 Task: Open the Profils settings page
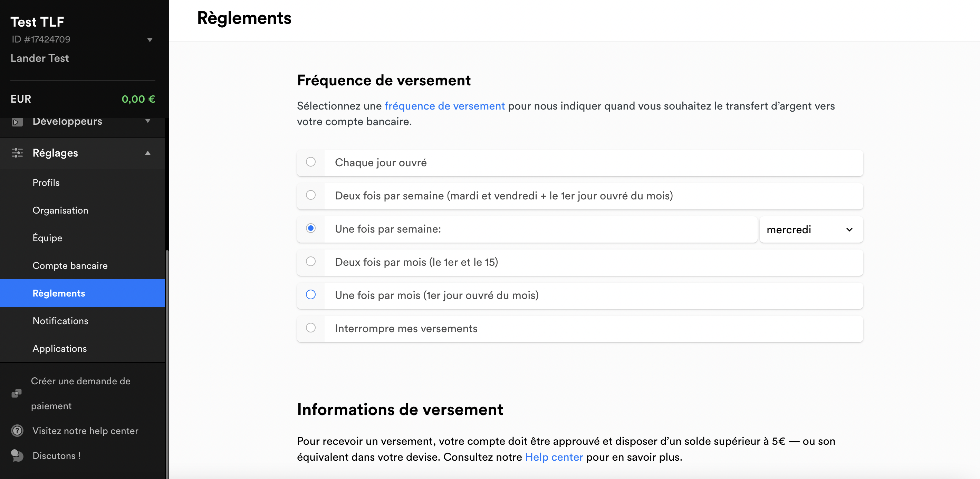coord(46,183)
